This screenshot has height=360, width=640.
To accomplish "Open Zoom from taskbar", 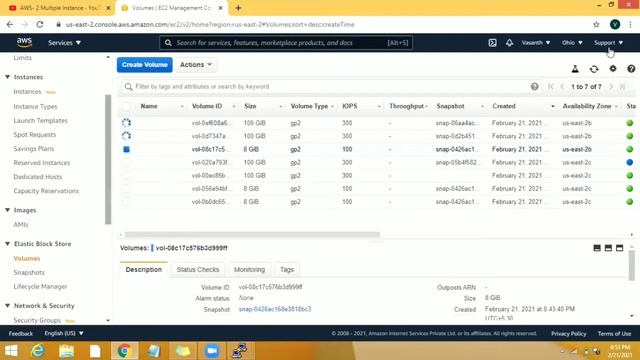I will pos(212,351).
